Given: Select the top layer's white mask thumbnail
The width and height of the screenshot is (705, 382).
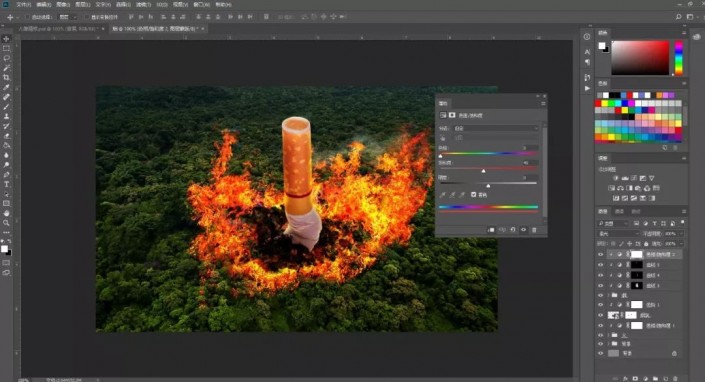Looking at the screenshot, I should point(637,254).
